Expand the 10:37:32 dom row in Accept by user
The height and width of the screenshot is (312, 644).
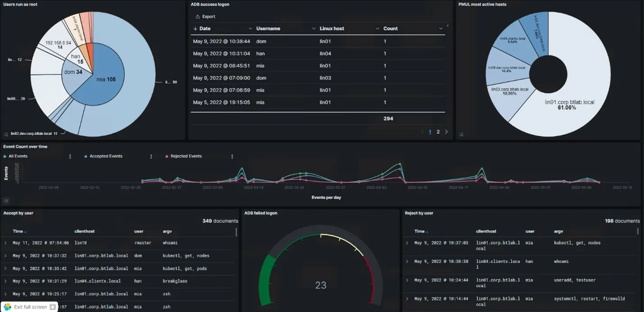point(5,256)
